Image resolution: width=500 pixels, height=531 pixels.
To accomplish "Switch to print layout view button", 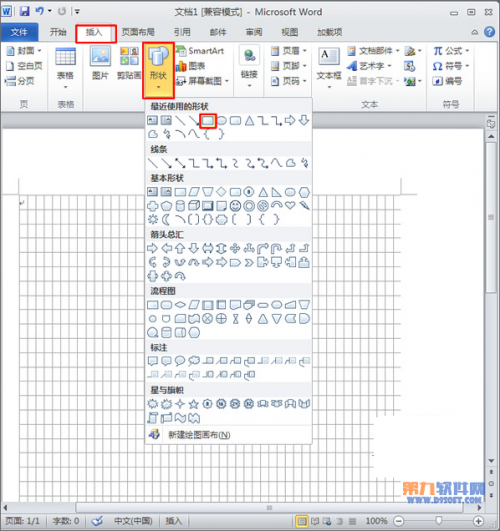I will pyautogui.click(x=301, y=521).
